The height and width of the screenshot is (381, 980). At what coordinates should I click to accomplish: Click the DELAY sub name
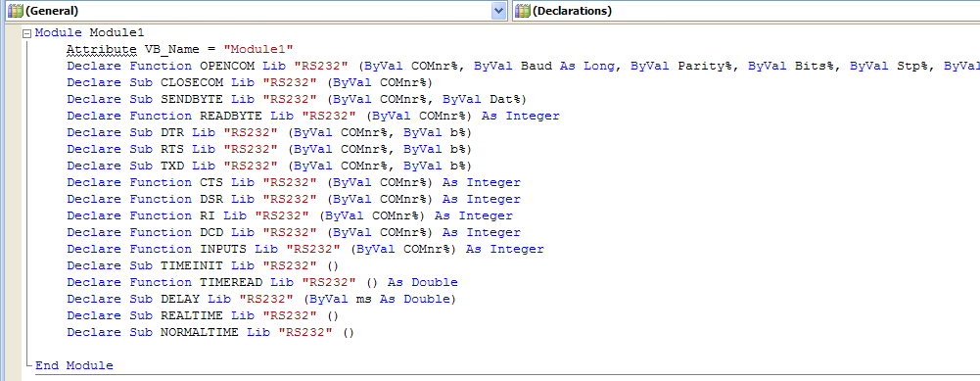pos(180,299)
